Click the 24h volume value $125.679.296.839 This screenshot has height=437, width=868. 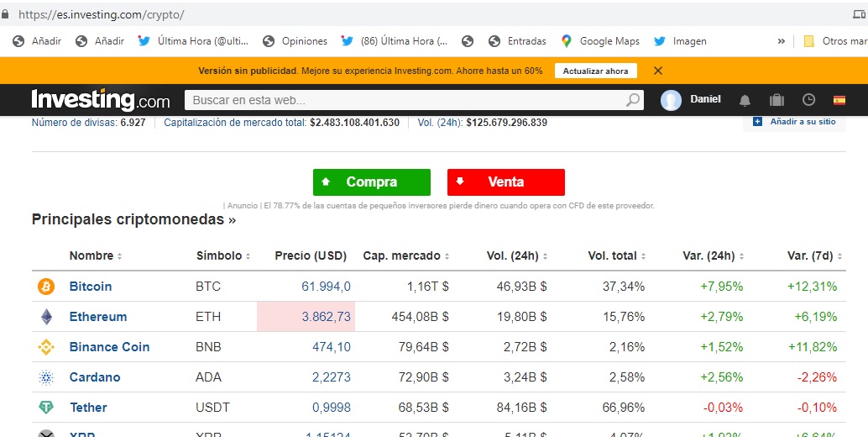pyautogui.click(x=506, y=123)
